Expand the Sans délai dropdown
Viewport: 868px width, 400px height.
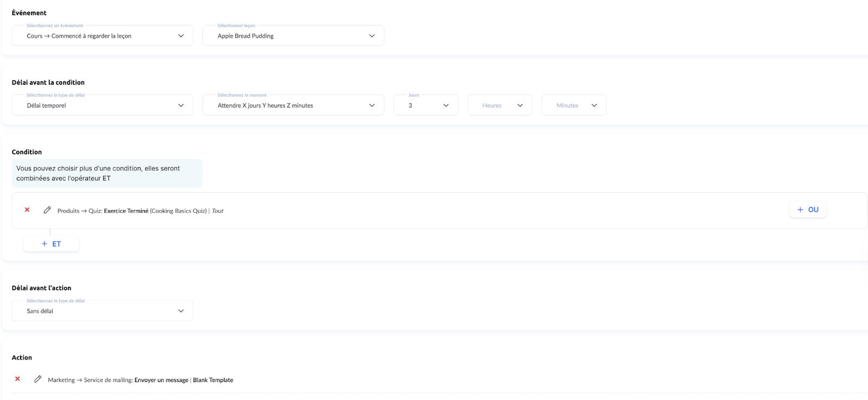(103, 311)
